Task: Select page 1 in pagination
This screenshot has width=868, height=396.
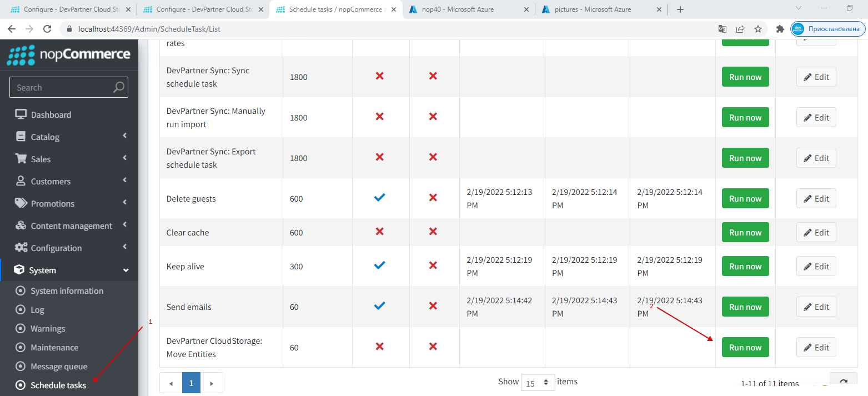Action: point(191,383)
